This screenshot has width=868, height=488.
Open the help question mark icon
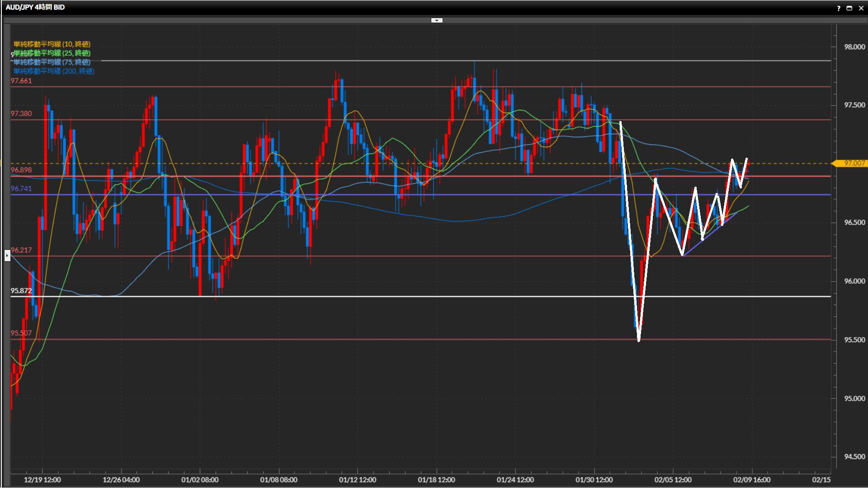(x=839, y=8)
